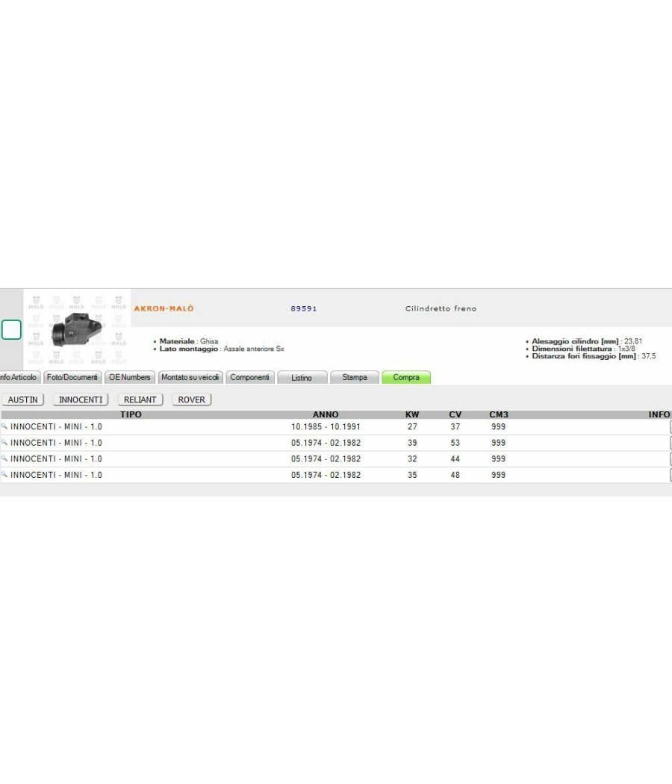
Task: Switch to the Info Articolo tab
Action: 19,378
